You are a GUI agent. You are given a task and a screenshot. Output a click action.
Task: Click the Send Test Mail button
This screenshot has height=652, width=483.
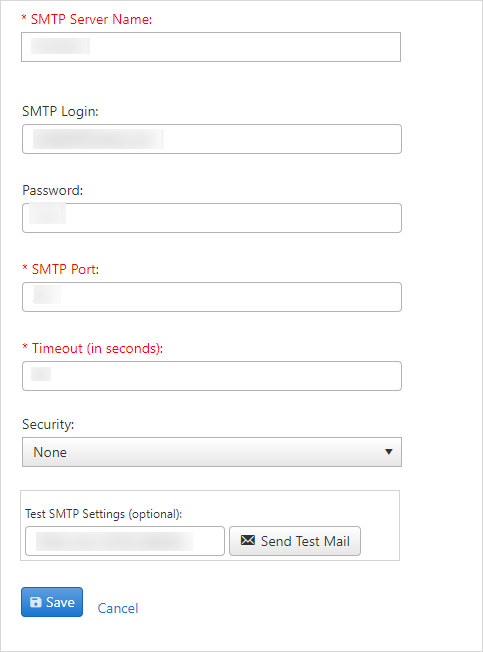pyautogui.click(x=295, y=541)
